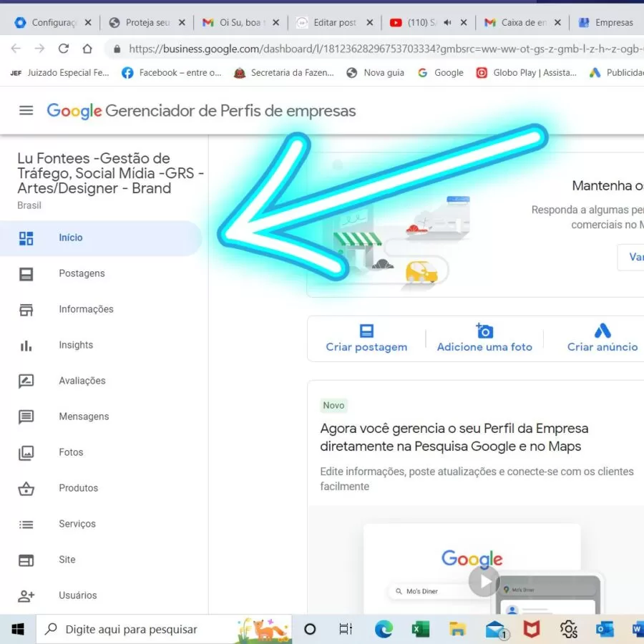
Task: Open Windows Settings gear in taskbar
Action: coord(568,629)
